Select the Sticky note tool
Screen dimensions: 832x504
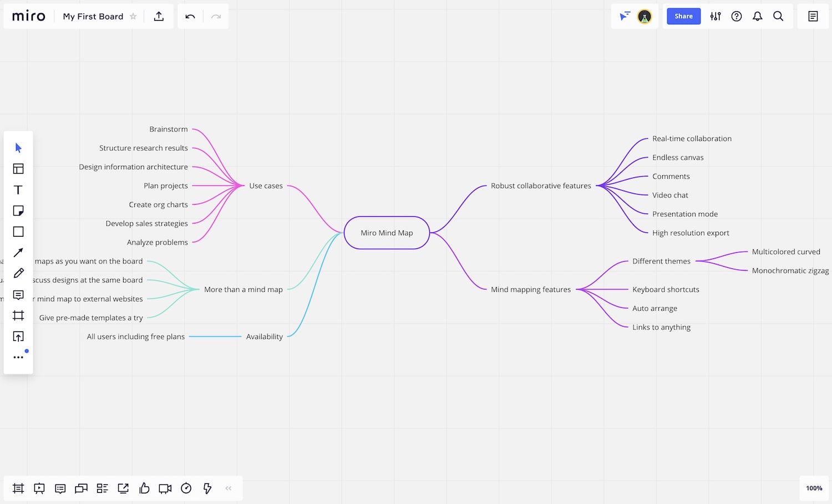click(x=18, y=211)
